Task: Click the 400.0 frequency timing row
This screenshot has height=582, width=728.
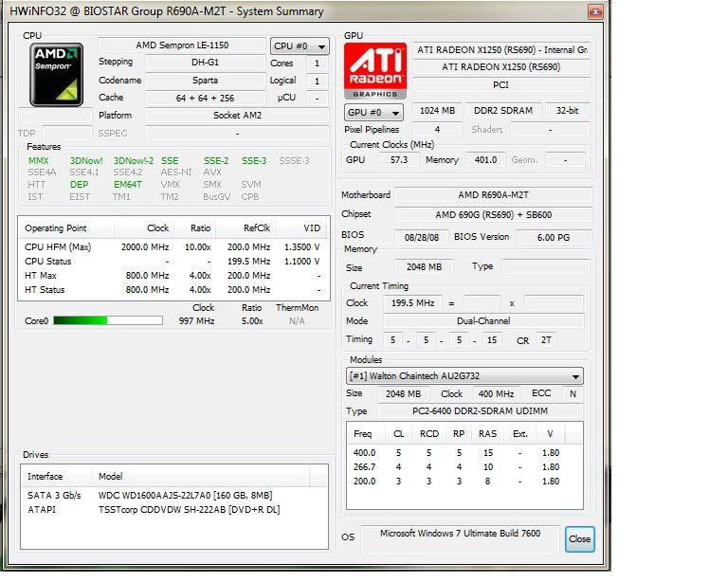Action: tap(464, 452)
